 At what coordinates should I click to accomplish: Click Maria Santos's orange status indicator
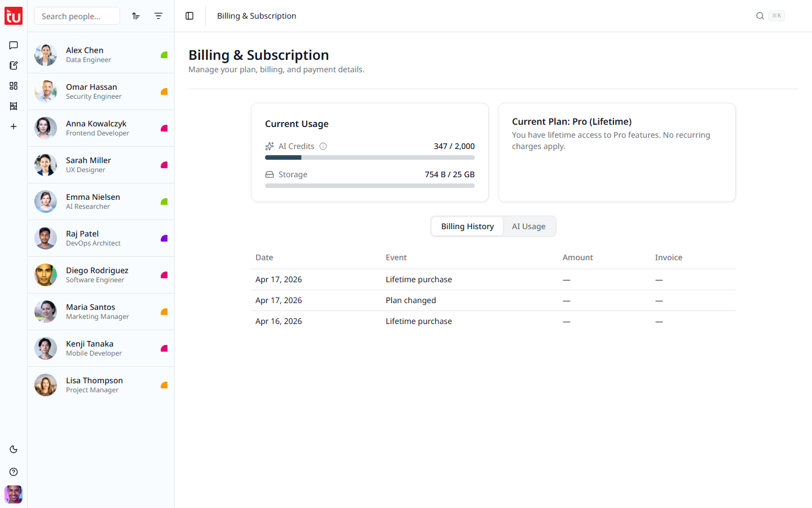(x=164, y=312)
